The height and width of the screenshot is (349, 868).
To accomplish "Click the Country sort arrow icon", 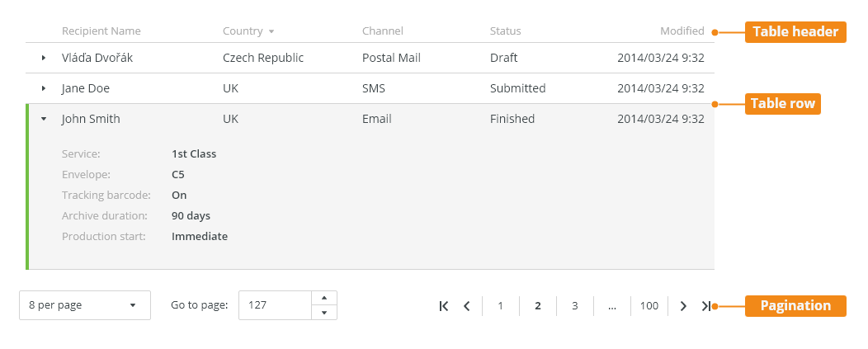I will click(x=271, y=31).
